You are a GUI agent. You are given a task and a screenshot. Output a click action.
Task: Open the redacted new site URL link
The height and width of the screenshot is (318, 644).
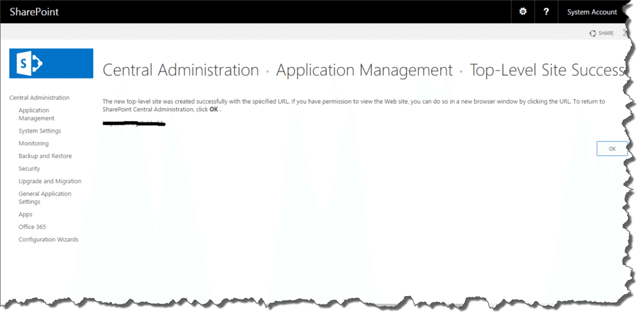(x=133, y=124)
